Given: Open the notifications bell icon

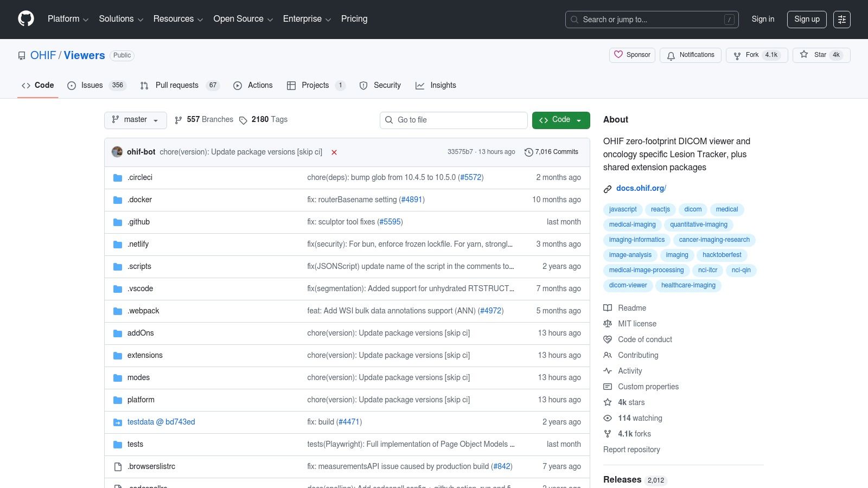Looking at the screenshot, I should point(671,55).
